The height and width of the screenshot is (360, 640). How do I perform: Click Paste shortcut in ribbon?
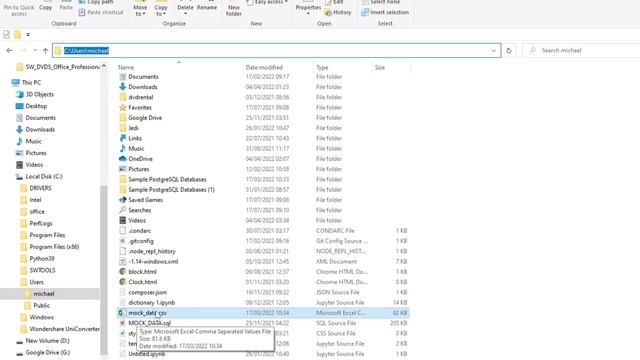[x=100, y=12]
